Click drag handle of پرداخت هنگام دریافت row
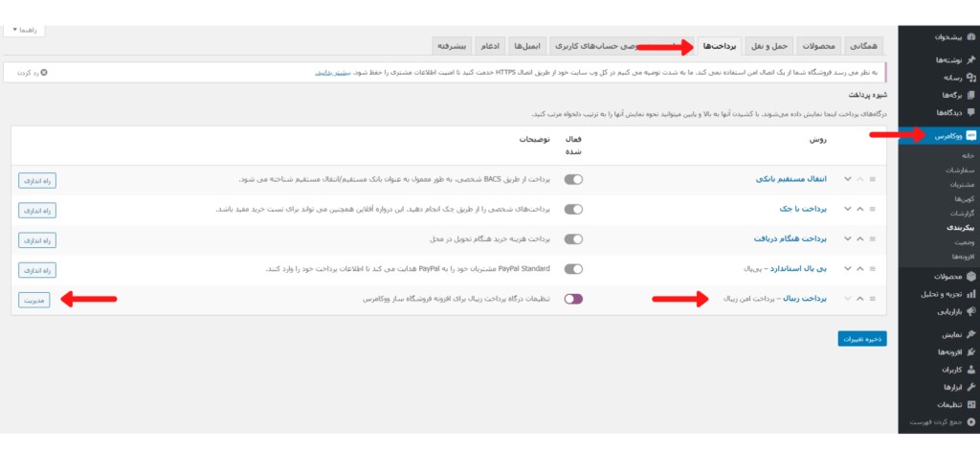The width and height of the screenshot is (980, 475). (873, 238)
